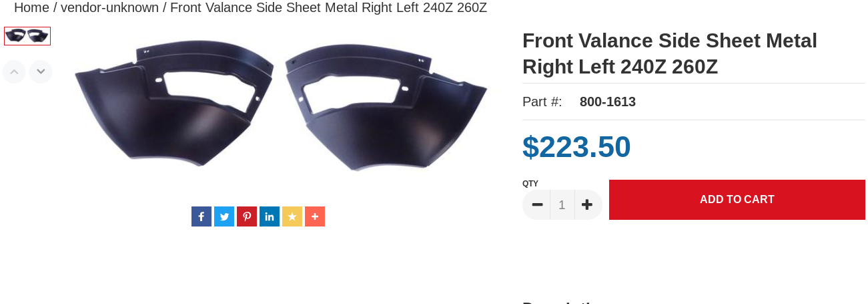The height and width of the screenshot is (304, 868).
Task: Increase quantity with plus button
Action: pyautogui.click(x=588, y=204)
